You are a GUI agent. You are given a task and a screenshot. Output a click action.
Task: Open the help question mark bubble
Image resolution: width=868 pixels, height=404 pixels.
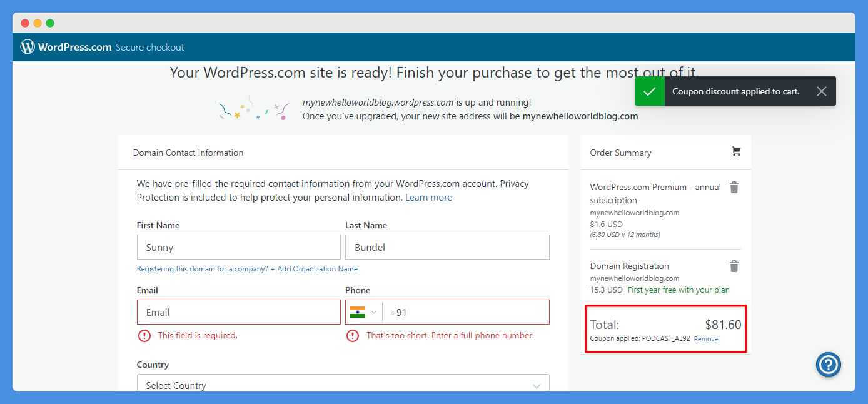coord(829,365)
